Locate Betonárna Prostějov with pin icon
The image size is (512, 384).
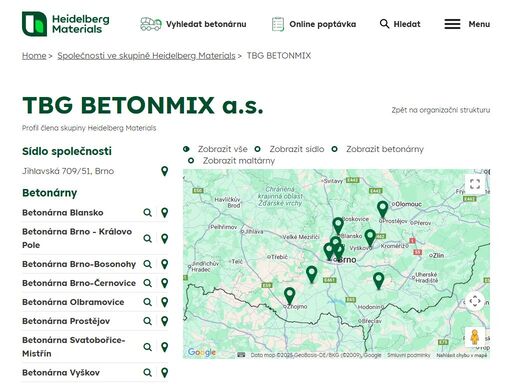click(164, 321)
